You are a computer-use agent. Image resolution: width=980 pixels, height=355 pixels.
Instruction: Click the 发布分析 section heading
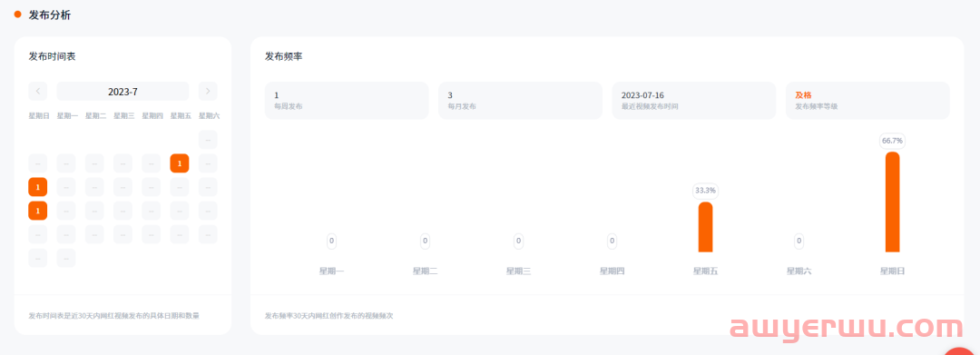(x=49, y=15)
